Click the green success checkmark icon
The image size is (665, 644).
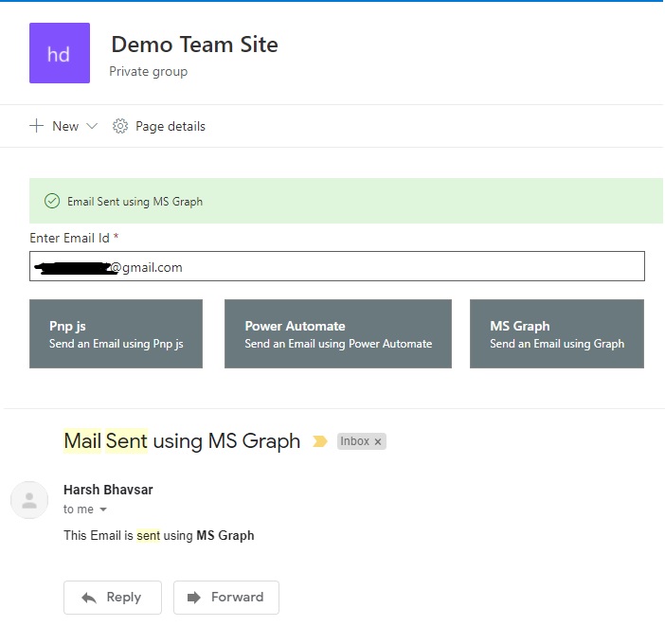52,201
